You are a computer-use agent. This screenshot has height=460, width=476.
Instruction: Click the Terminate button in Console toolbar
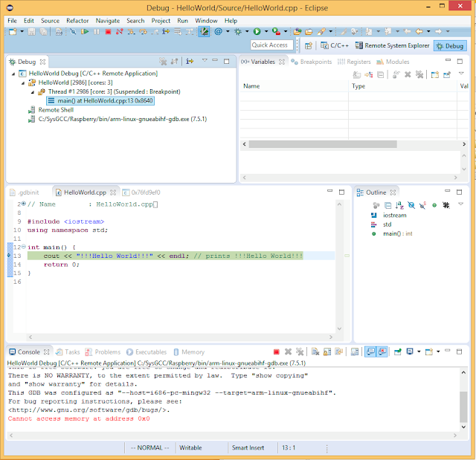tap(276, 352)
